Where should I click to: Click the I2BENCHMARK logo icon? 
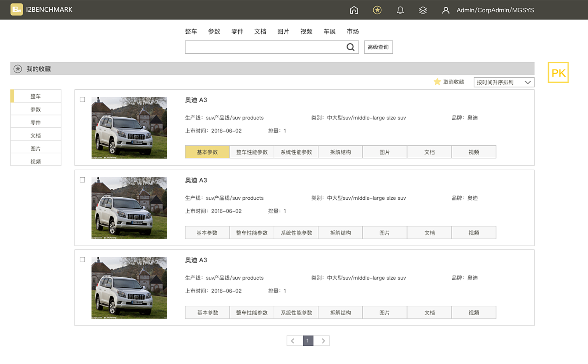click(17, 9)
